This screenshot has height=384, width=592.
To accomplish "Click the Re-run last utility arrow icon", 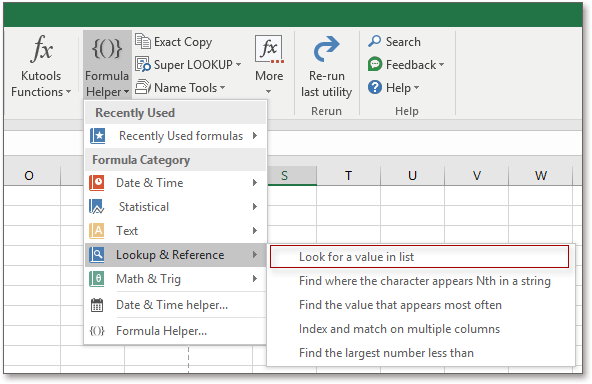I will tap(326, 49).
